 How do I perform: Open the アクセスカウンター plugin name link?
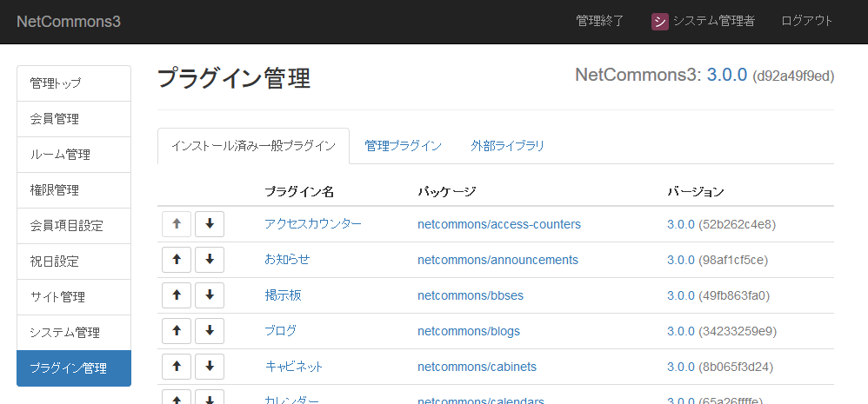(x=313, y=224)
